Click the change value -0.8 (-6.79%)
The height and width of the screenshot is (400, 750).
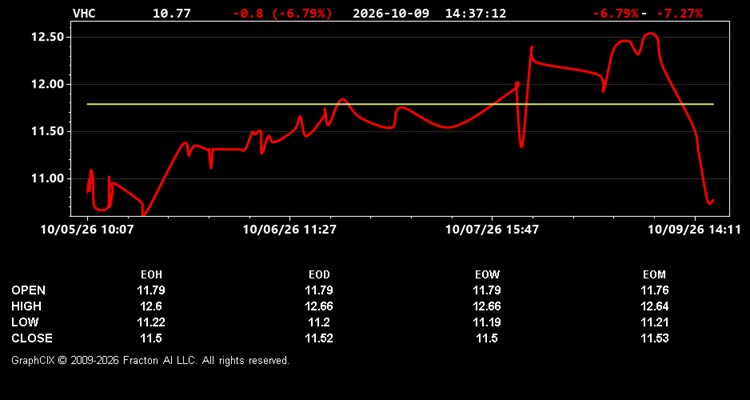click(282, 13)
